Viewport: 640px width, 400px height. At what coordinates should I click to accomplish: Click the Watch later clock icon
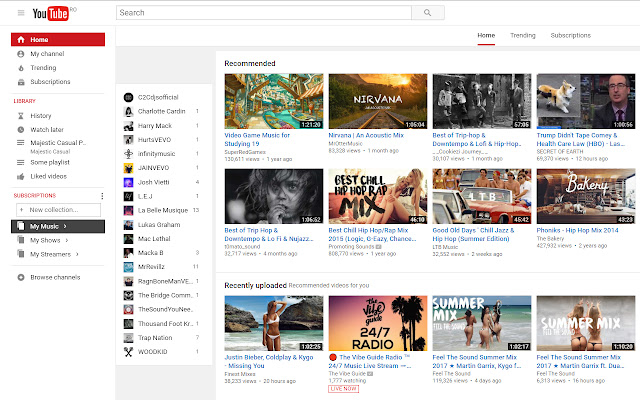pos(21,130)
